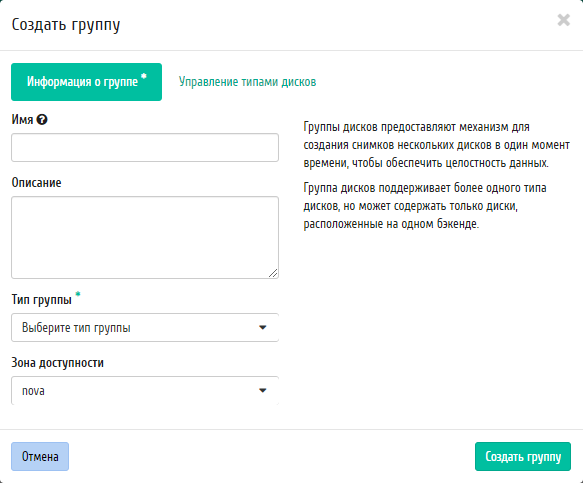Close the Создать группу dialog with X
The image size is (583, 483).
[564, 20]
